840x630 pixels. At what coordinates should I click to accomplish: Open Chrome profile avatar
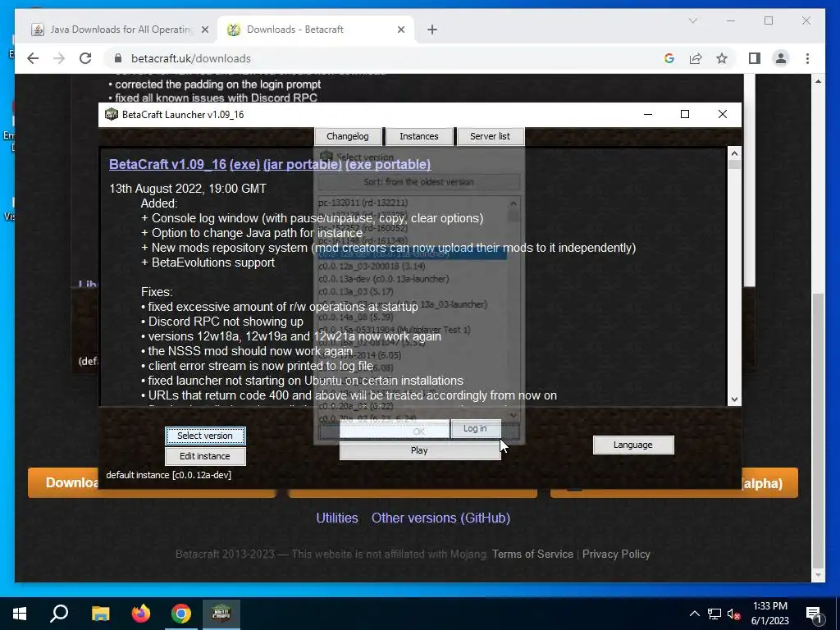pyautogui.click(x=781, y=58)
